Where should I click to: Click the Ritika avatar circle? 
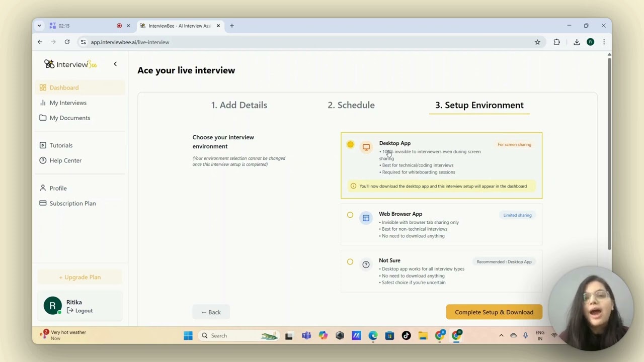coord(53,306)
